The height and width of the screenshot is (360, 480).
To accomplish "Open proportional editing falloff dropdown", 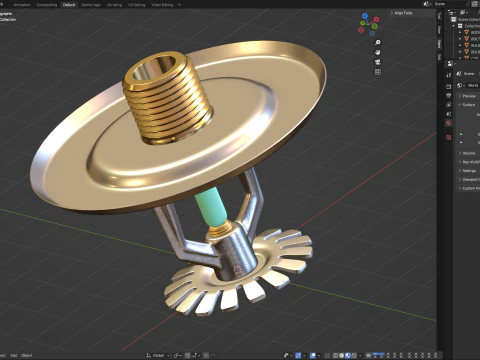I will (213, 355).
